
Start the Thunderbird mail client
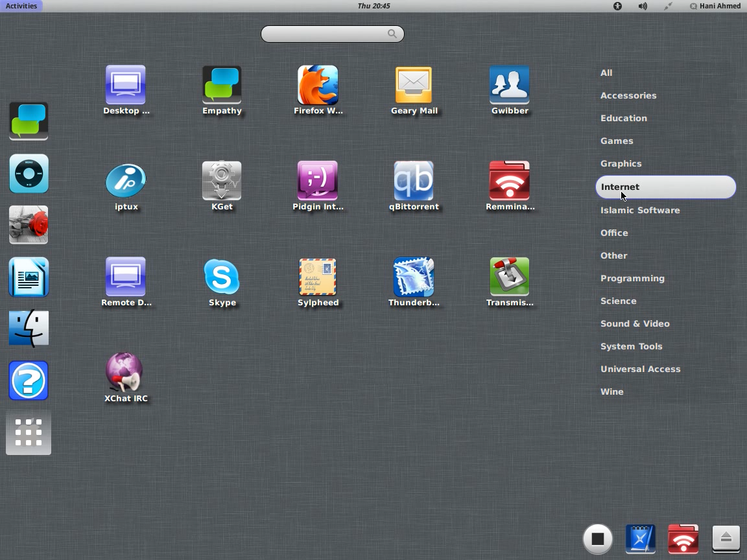[414, 277]
